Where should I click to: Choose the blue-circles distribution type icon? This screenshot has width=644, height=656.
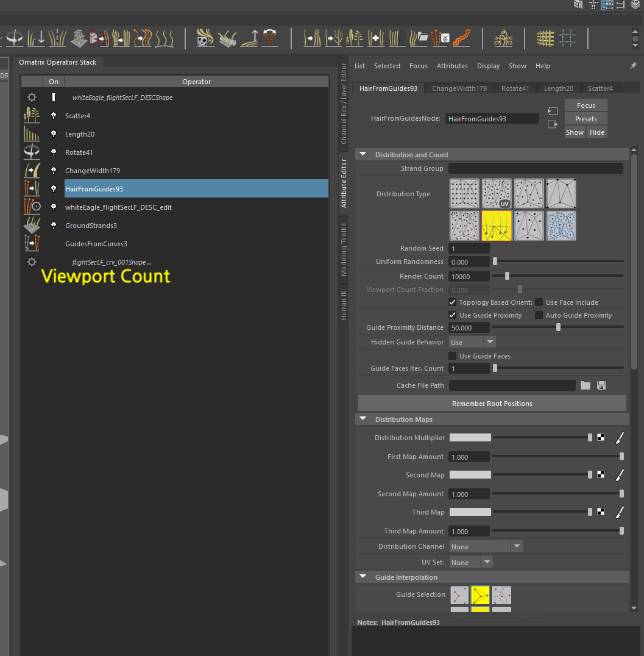tap(561, 226)
